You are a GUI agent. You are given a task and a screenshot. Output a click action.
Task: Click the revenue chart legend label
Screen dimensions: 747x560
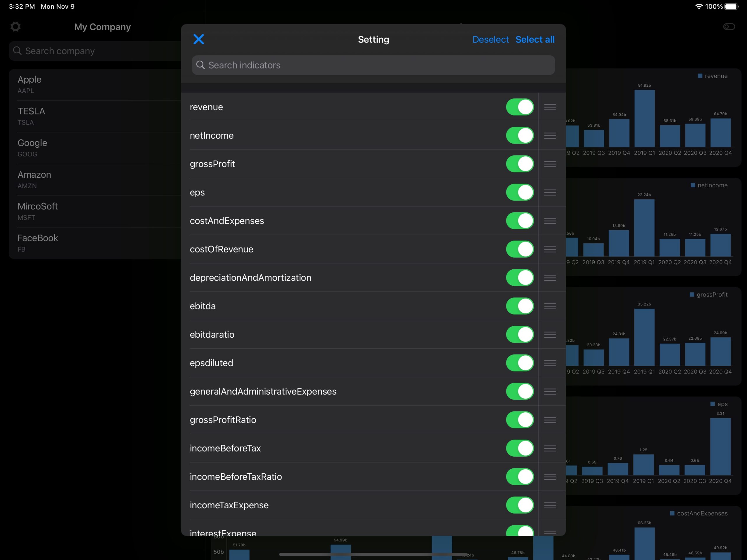716,76
